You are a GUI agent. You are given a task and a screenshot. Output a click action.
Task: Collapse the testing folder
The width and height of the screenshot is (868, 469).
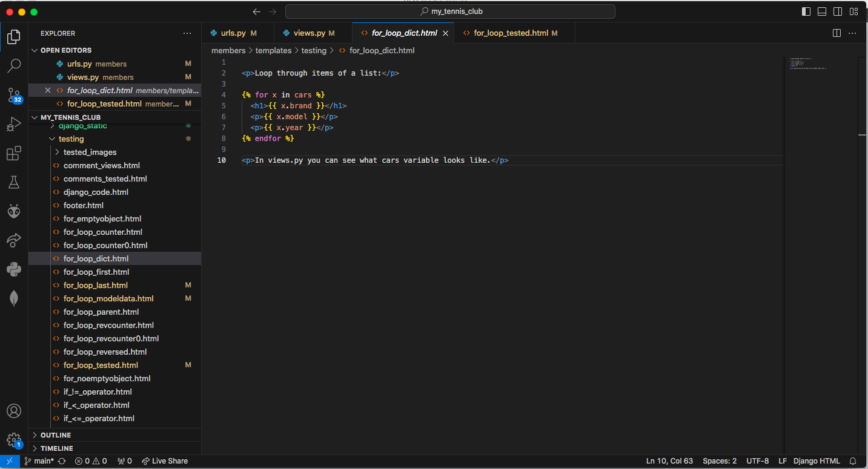[x=71, y=139]
